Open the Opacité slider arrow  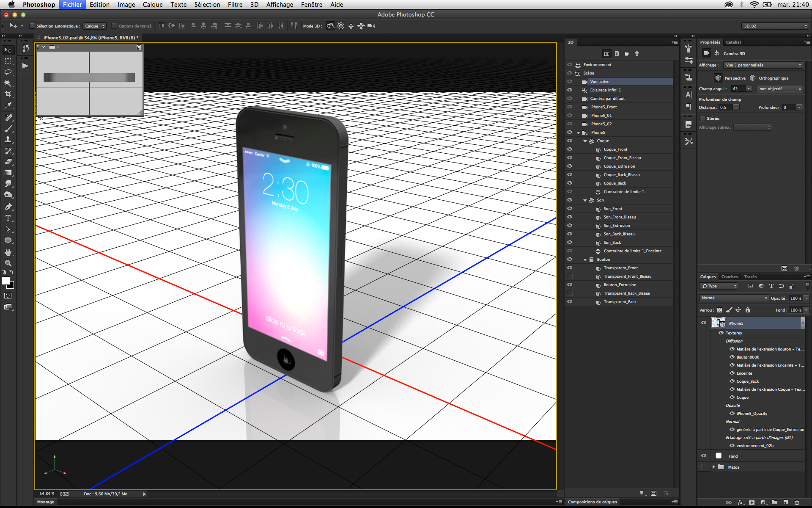[x=807, y=298]
